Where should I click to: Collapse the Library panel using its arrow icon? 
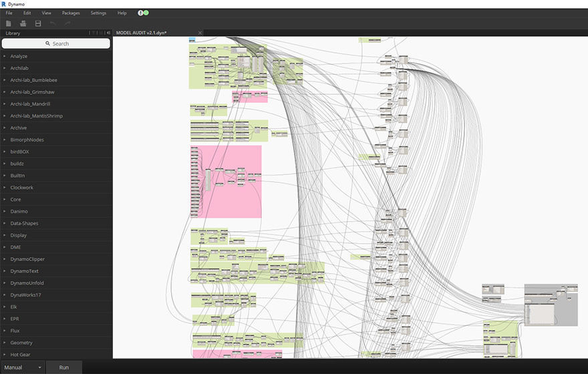click(x=108, y=33)
